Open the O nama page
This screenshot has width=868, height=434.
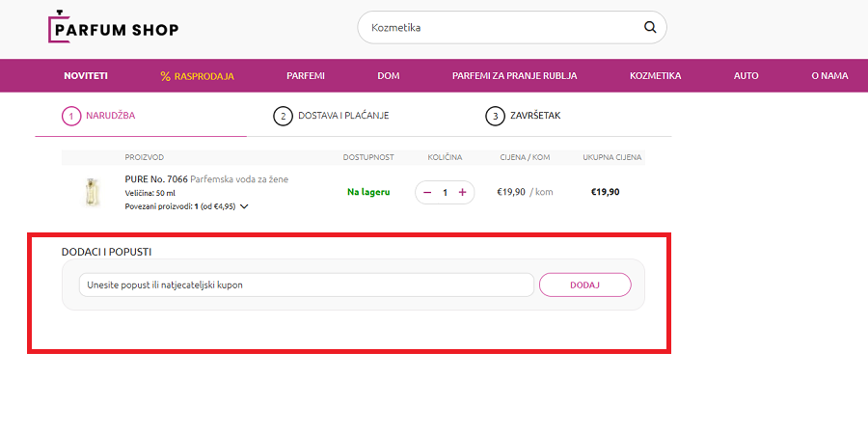tap(829, 75)
